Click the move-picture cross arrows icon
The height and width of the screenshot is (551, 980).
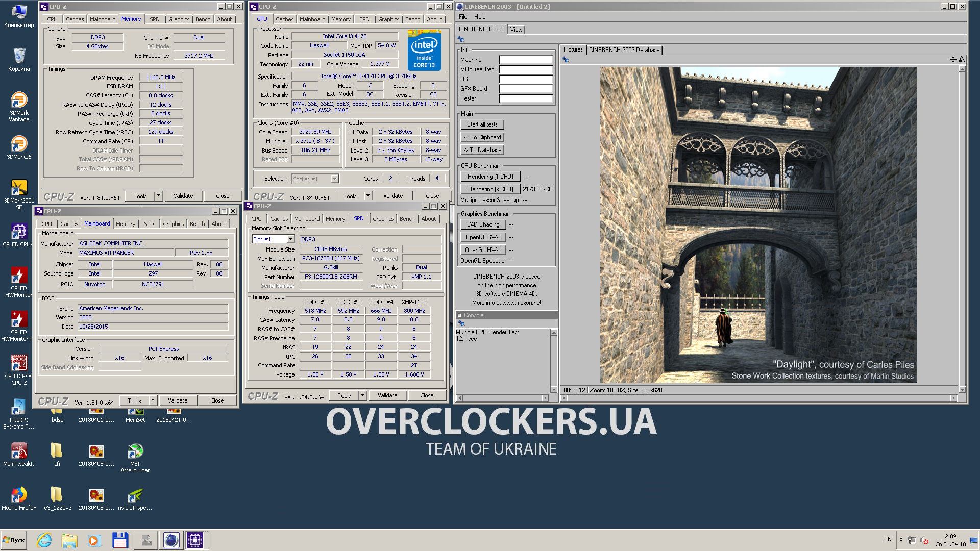pos(952,60)
